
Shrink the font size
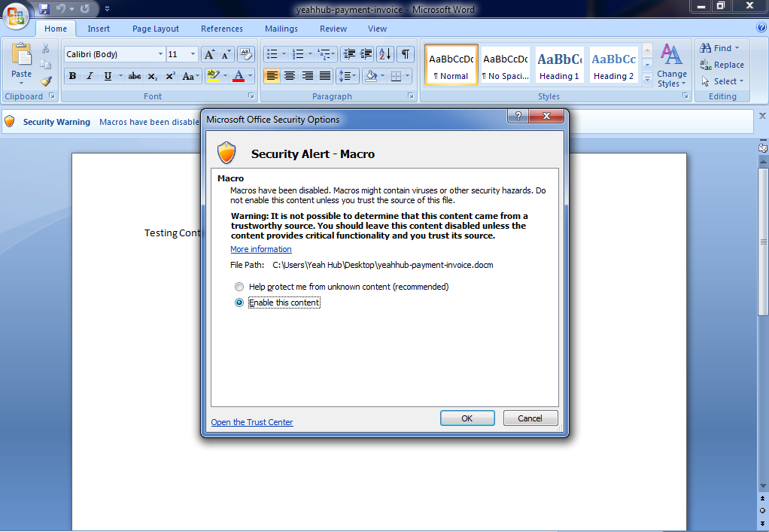click(x=226, y=54)
